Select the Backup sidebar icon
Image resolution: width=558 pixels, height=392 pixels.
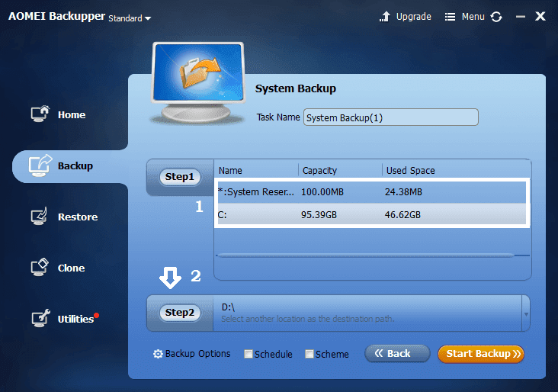pyautogui.click(x=40, y=165)
